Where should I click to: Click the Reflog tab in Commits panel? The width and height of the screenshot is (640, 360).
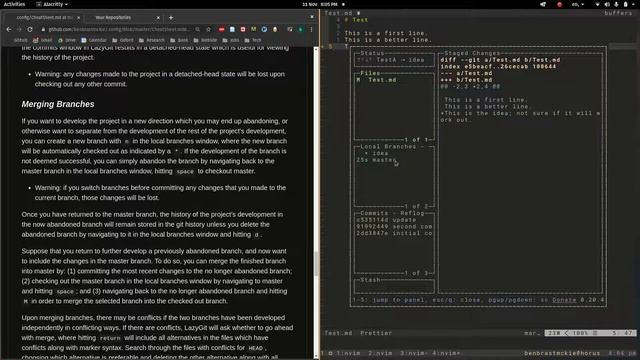pyautogui.click(x=412, y=213)
